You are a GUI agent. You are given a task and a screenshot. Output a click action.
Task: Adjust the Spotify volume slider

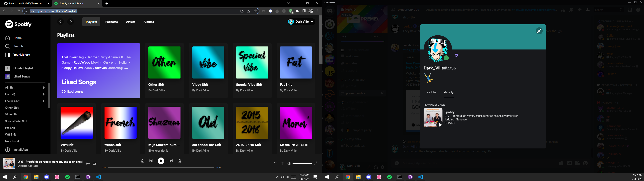click(x=302, y=164)
